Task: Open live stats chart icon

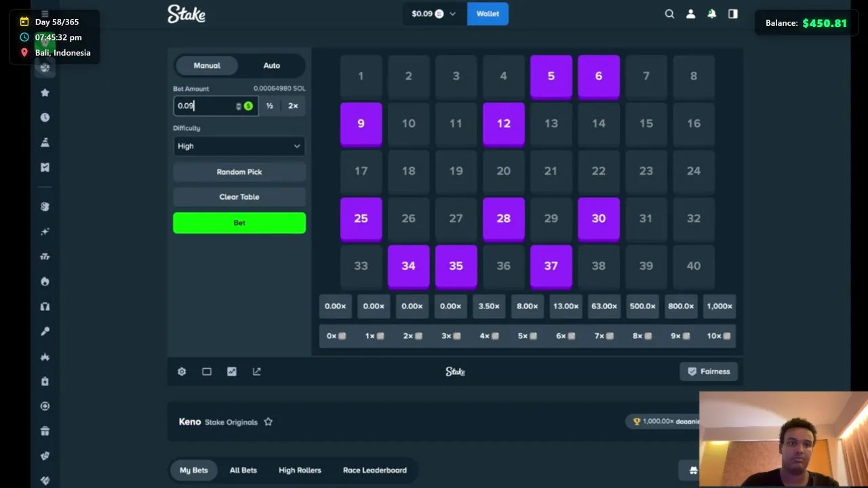Action: click(232, 371)
